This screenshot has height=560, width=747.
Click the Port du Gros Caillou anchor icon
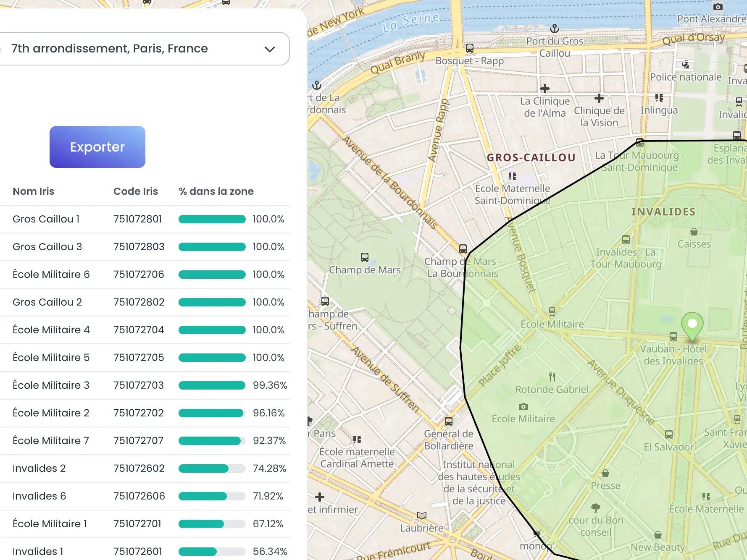tap(555, 29)
